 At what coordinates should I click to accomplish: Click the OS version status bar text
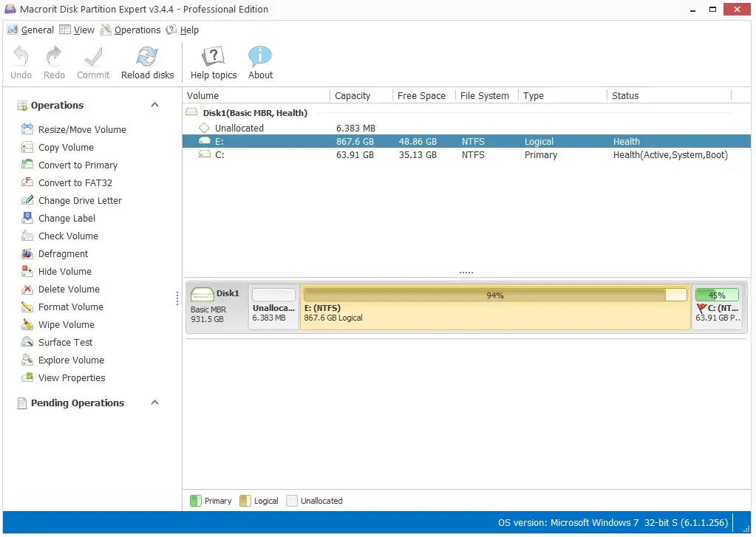pyautogui.click(x=613, y=522)
